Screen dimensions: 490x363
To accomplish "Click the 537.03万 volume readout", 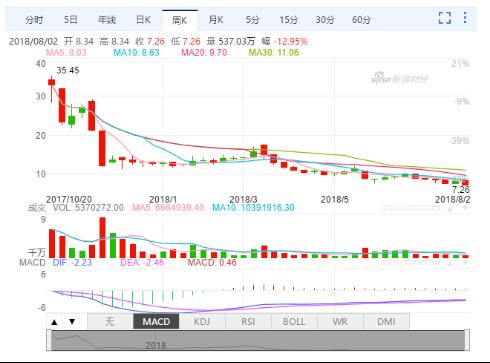I will 237,42.
